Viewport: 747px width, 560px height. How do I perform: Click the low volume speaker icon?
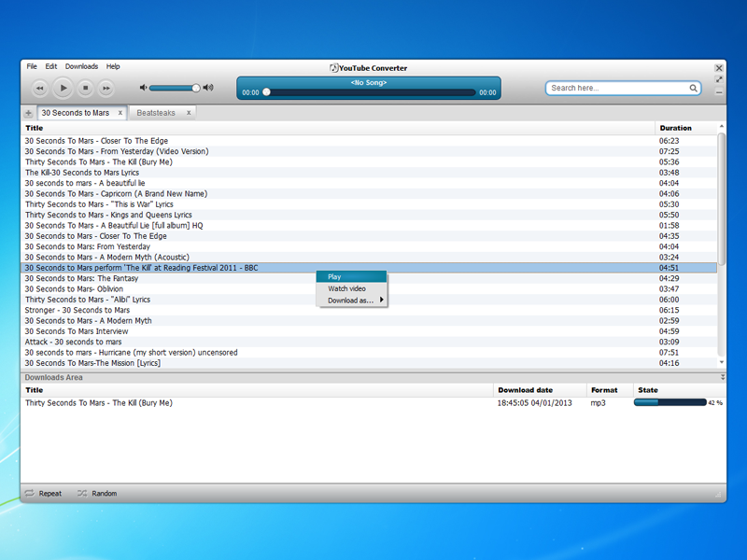(143, 88)
